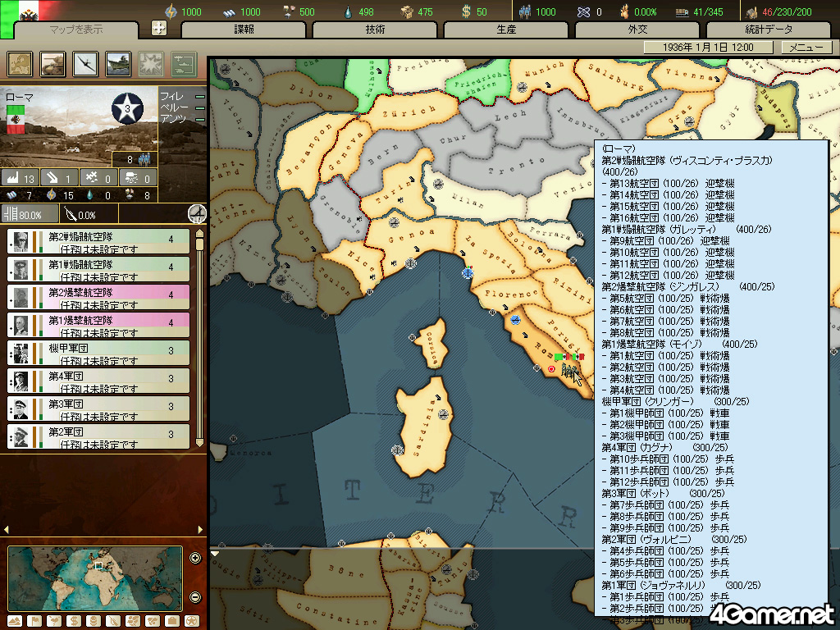Viewport: 840px width, 630px height.
Task: Zoom out with the minimap minus button
Action: (195, 597)
